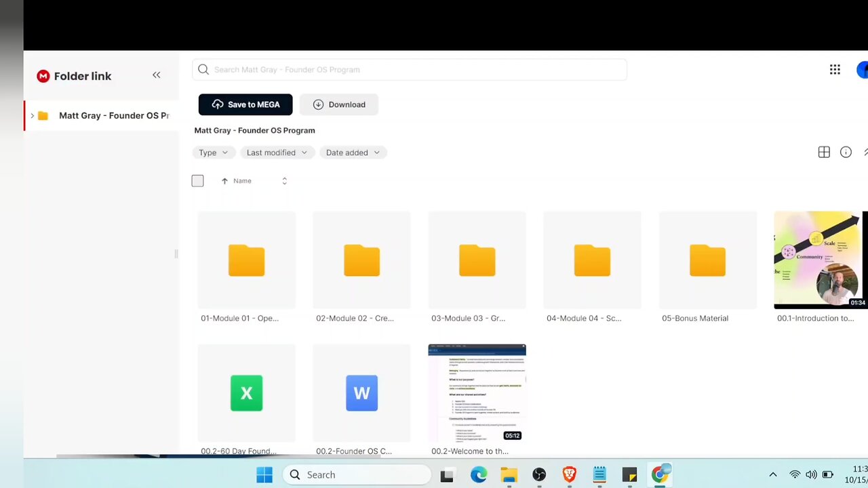Viewport: 868px width, 488px height.
Task: Open the 00.1-Introduction video thumbnail
Action: coord(821,260)
